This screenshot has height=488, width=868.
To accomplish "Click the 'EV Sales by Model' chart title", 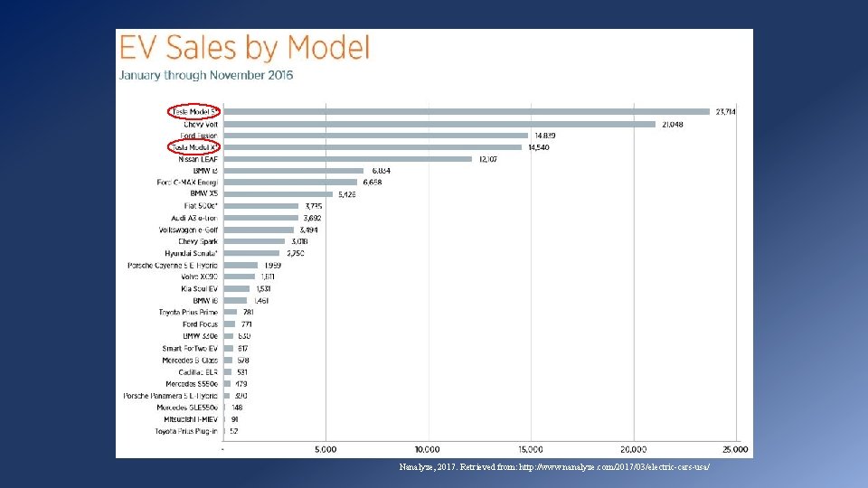I will tap(244, 47).
